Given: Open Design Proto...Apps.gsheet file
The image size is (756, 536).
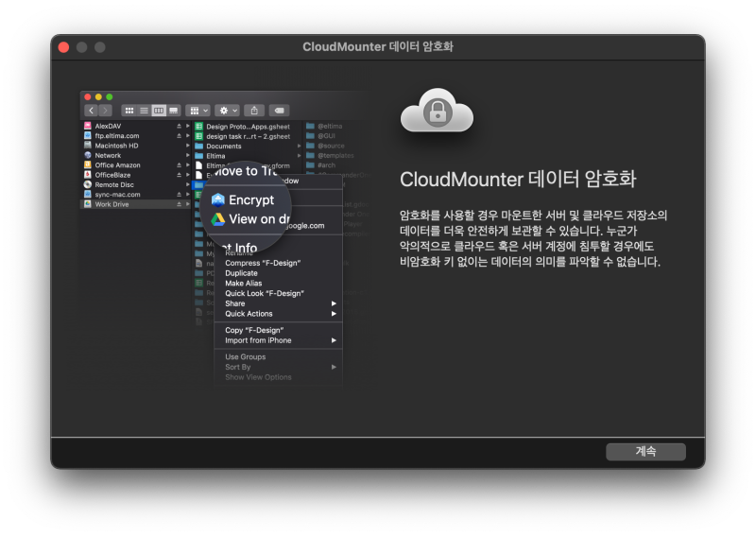Looking at the screenshot, I should 248,127.
